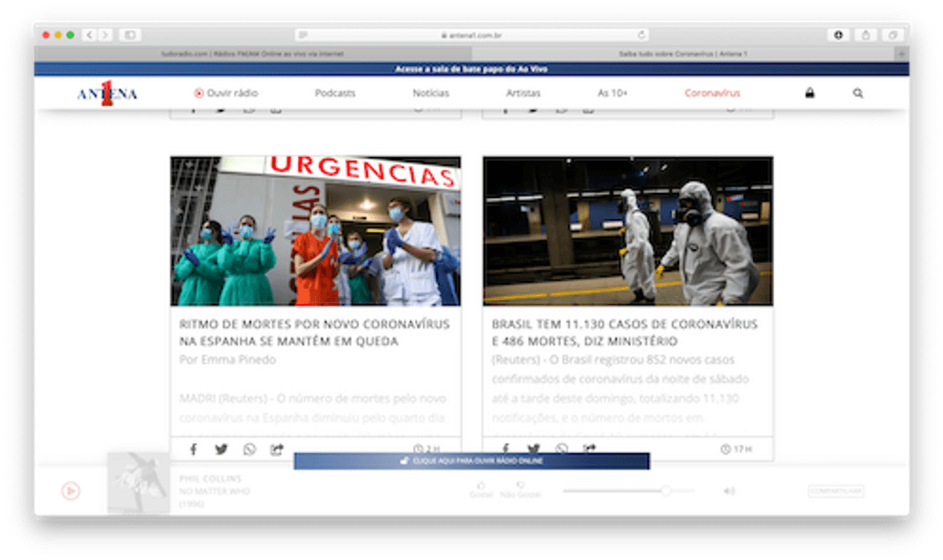Click the share arrow icon on Brasil article
This screenshot has height=560, width=943.
[x=589, y=448]
